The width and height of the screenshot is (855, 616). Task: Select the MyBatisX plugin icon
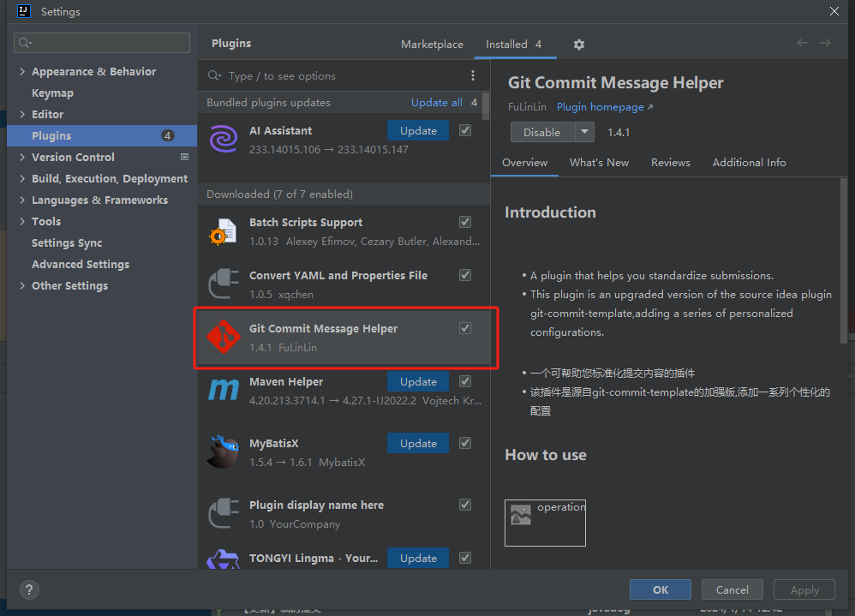223,452
